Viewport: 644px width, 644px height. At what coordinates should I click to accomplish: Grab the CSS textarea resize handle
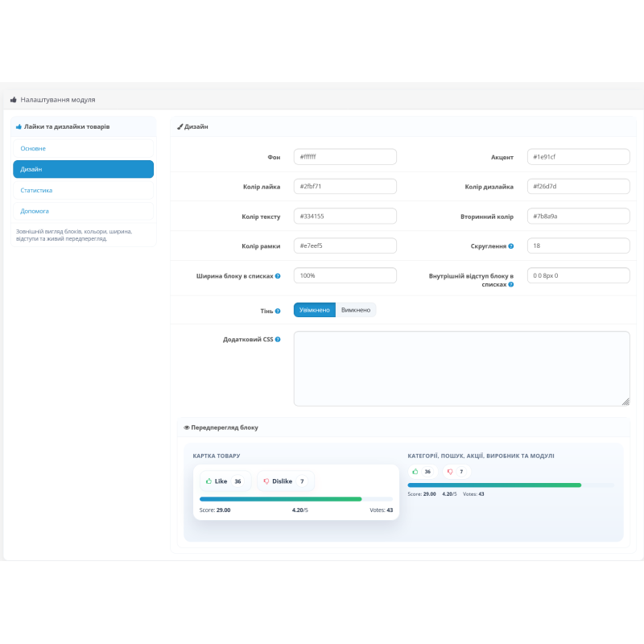coord(625,402)
